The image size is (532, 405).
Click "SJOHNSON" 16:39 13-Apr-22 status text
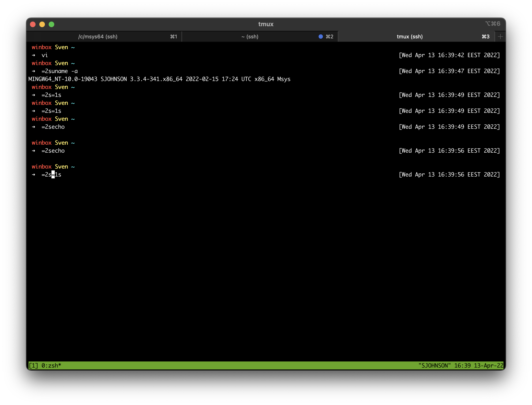tap(461, 366)
